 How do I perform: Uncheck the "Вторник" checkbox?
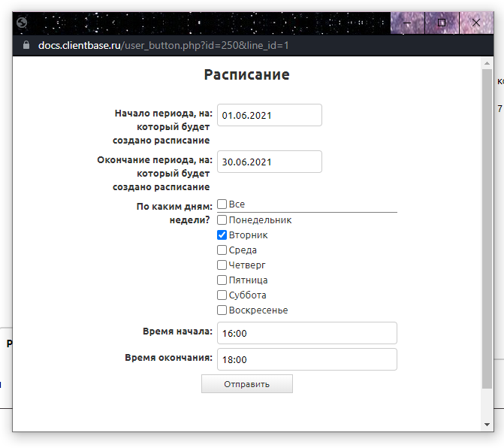(x=222, y=235)
